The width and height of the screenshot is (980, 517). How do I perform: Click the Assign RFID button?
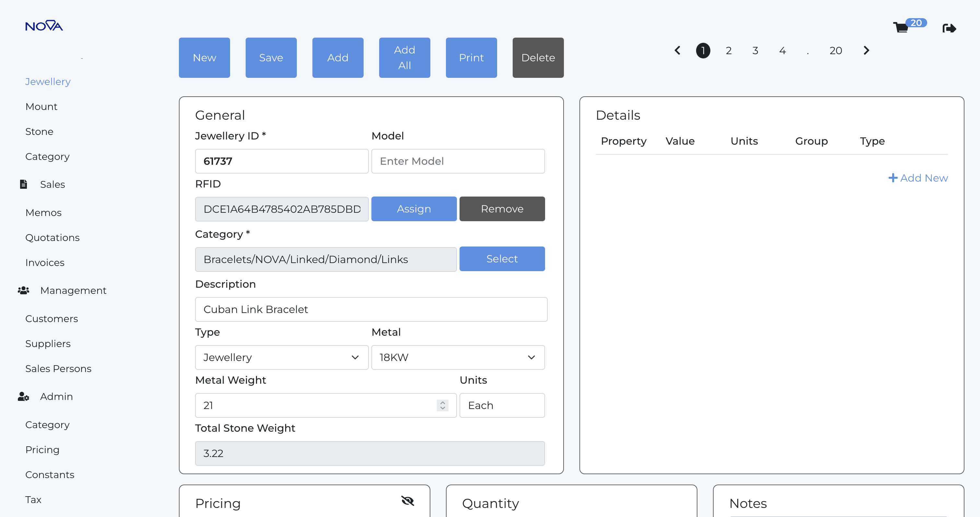coord(414,209)
